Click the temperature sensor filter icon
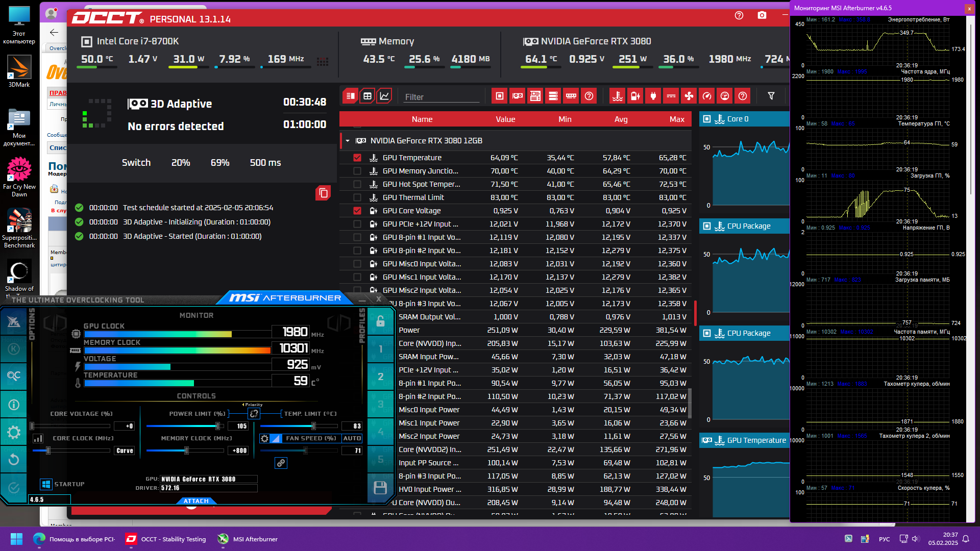 pyautogui.click(x=618, y=96)
